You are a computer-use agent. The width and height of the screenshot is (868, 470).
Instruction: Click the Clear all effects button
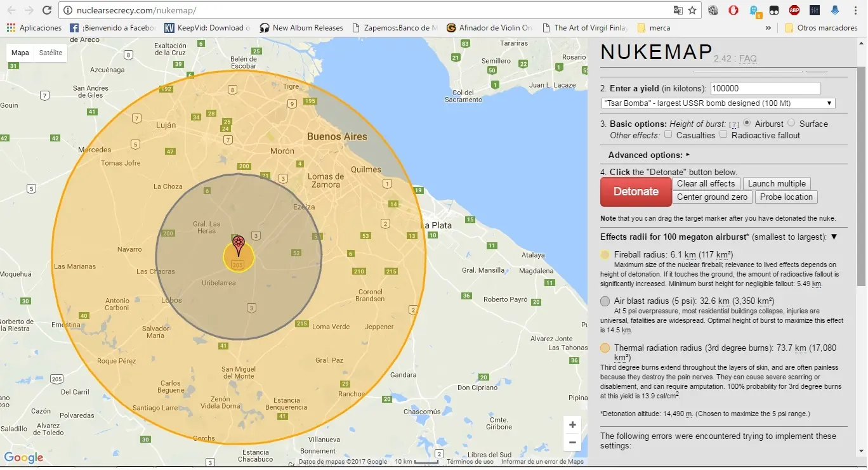pyautogui.click(x=706, y=183)
